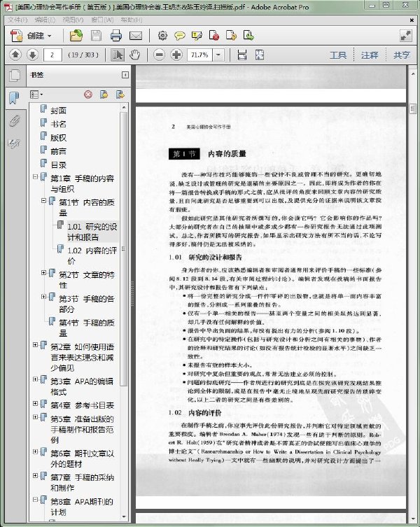Activate the Select tool cursor
This screenshot has width=420, height=527.
pos(117,55)
